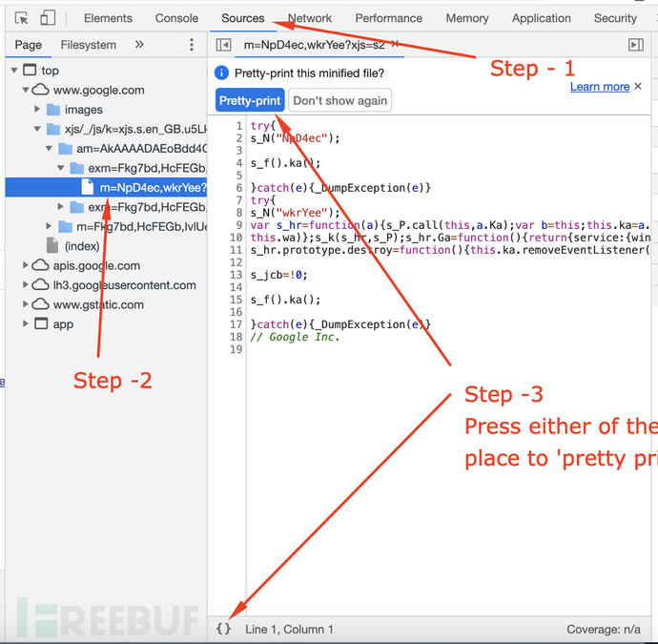The width and height of the screenshot is (658, 644).
Task: Click the Don't show again button
Action: coord(339,100)
